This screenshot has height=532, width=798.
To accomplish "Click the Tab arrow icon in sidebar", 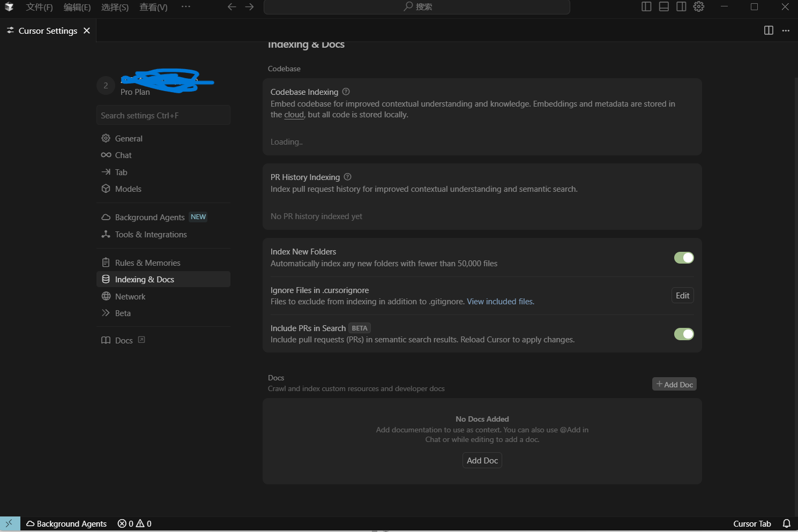I will point(106,172).
